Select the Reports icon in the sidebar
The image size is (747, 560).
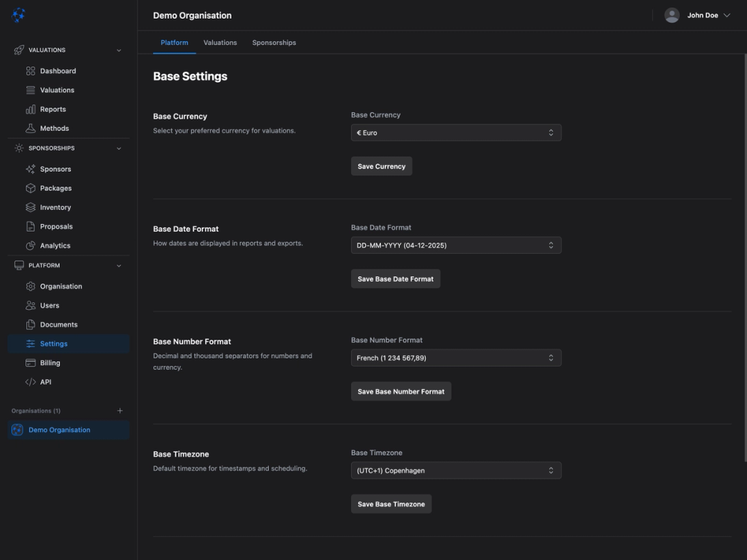pos(30,109)
